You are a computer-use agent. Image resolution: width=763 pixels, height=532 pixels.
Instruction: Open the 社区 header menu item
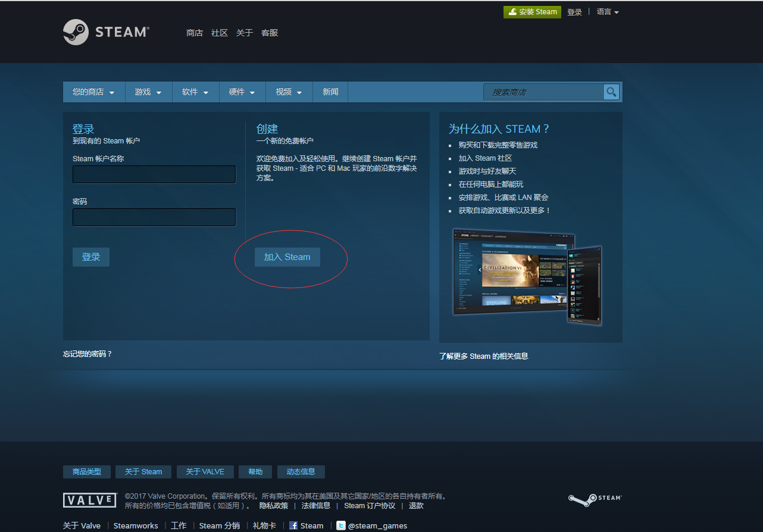pos(220,33)
